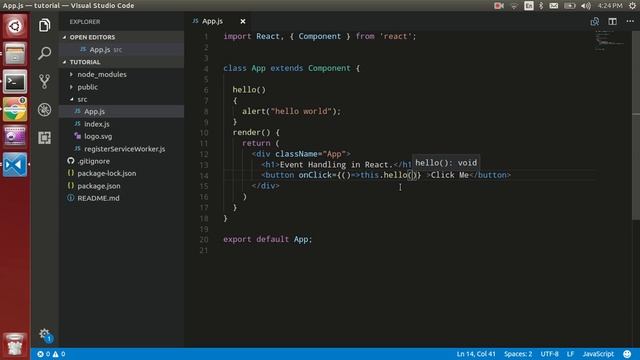Change line ending via LF status item
Image resolution: width=640 pixels, height=360 pixels.
570,354
